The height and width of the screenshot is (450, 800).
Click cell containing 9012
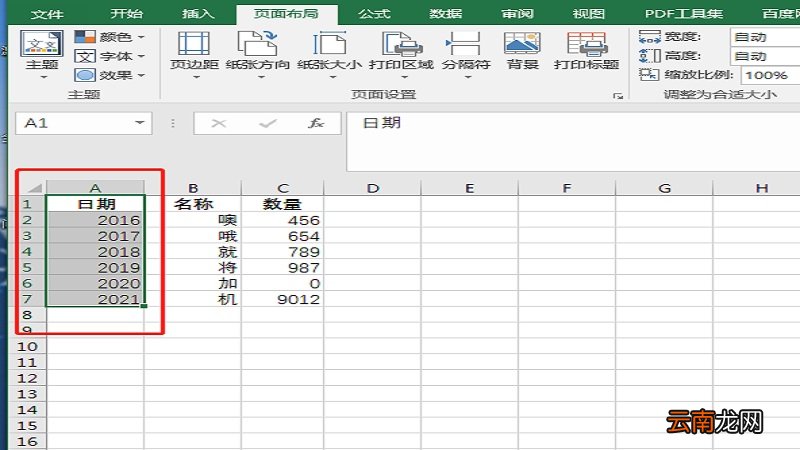point(283,299)
